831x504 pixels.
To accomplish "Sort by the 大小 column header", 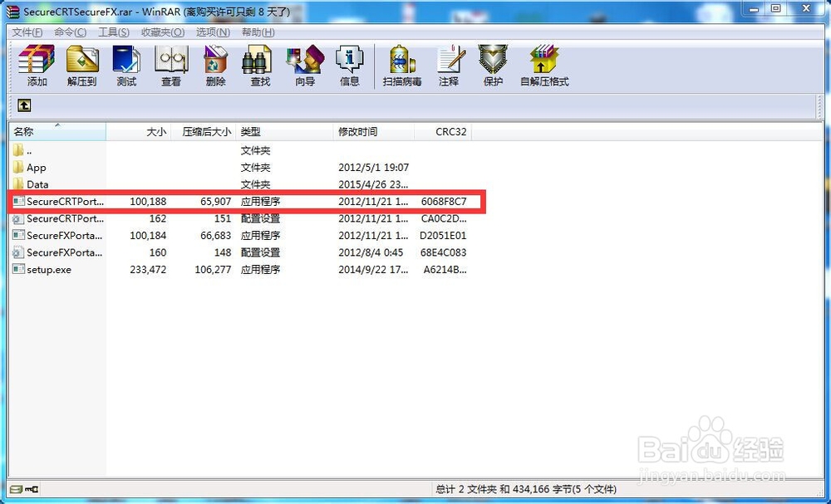I will (x=138, y=132).
